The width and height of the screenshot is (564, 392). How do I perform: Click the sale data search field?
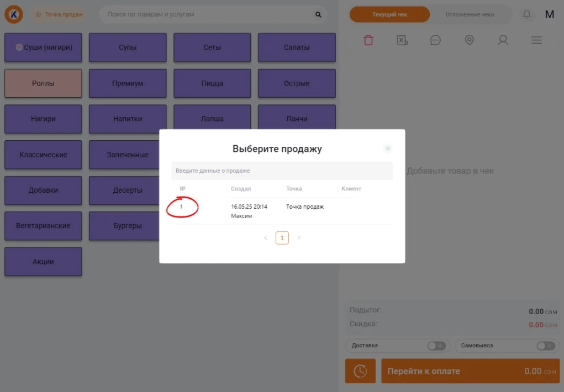(x=282, y=171)
